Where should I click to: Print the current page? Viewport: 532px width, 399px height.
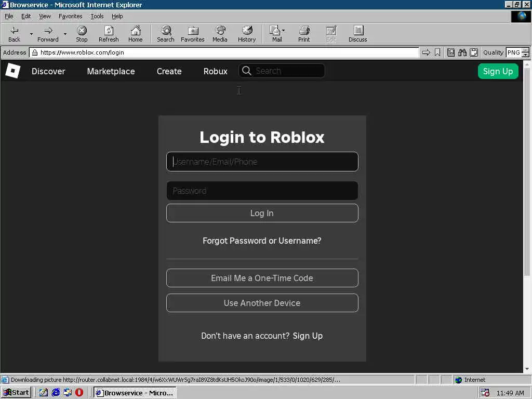pos(304,34)
